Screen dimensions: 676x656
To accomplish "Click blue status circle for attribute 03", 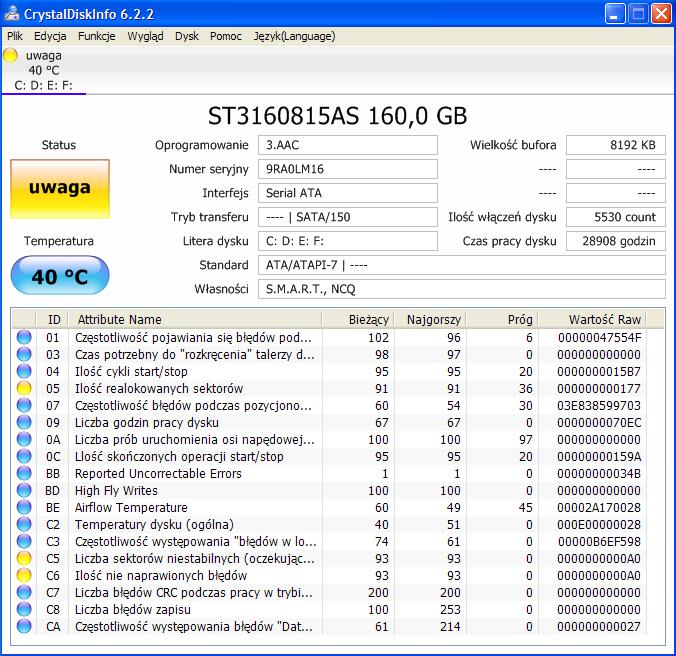I will point(24,354).
